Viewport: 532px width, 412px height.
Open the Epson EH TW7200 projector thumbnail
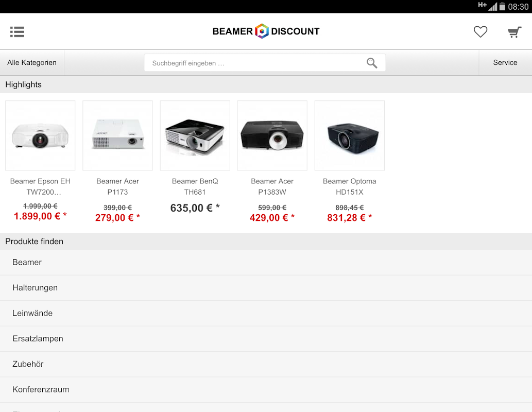click(40, 135)
